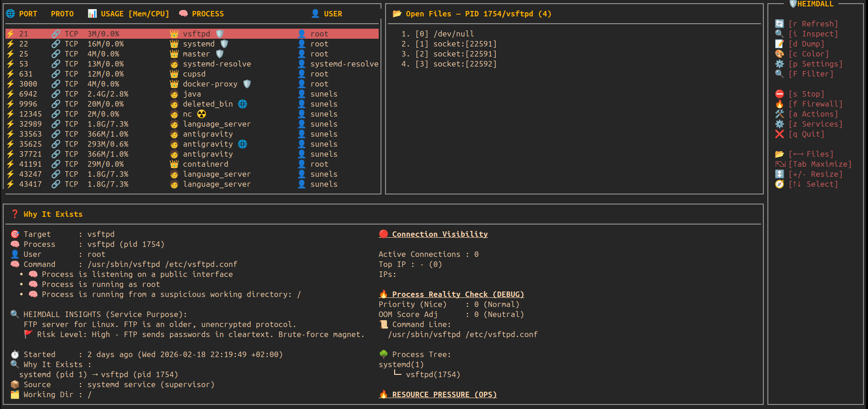The height and width of the screenshot is (409, 868).
Task: Open the Inspect option in sidebar
Action: point(812,34)
